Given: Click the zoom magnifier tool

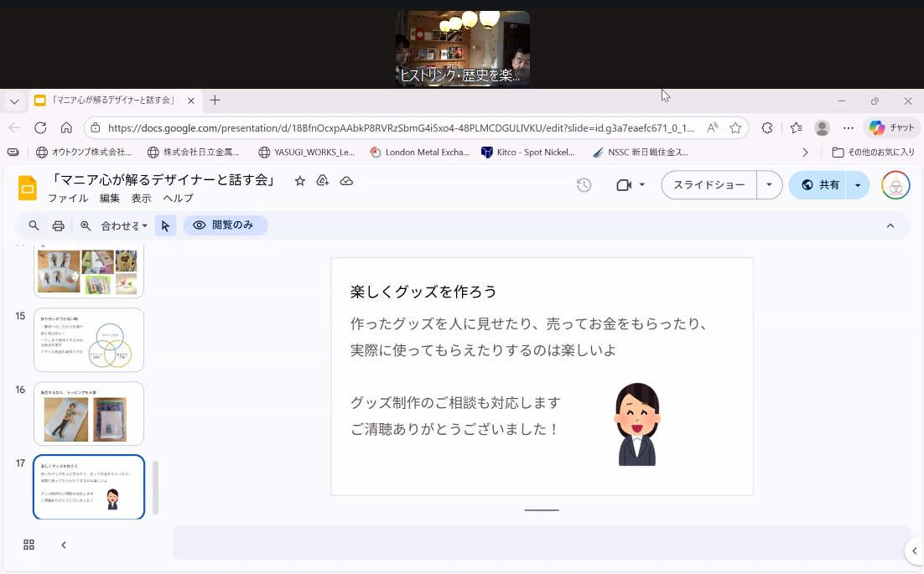Looking at the screenshot, I should tap(86, 225).
